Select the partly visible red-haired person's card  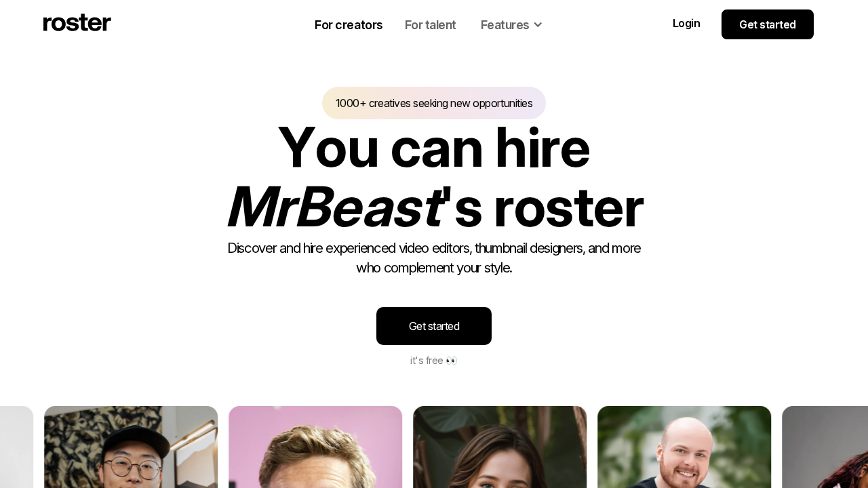825,447
